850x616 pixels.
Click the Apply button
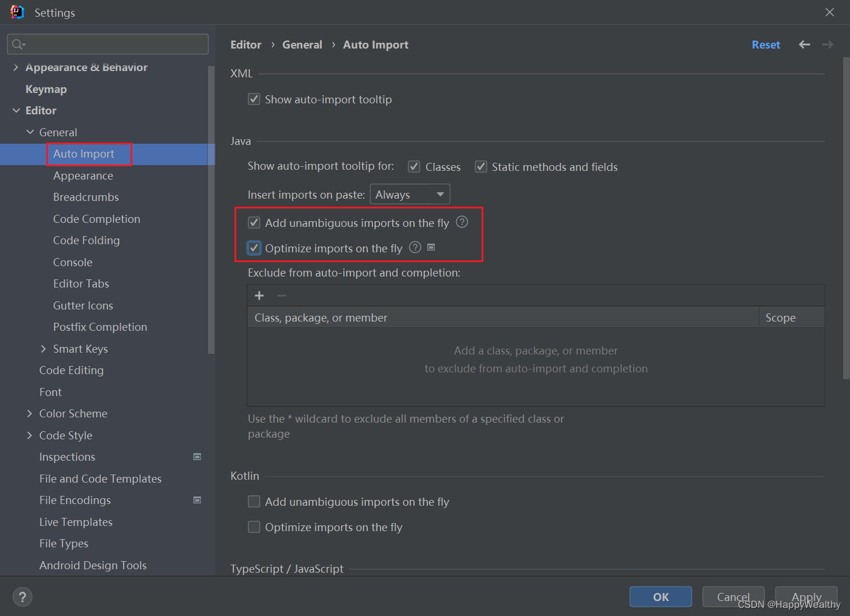click(806, 597)
